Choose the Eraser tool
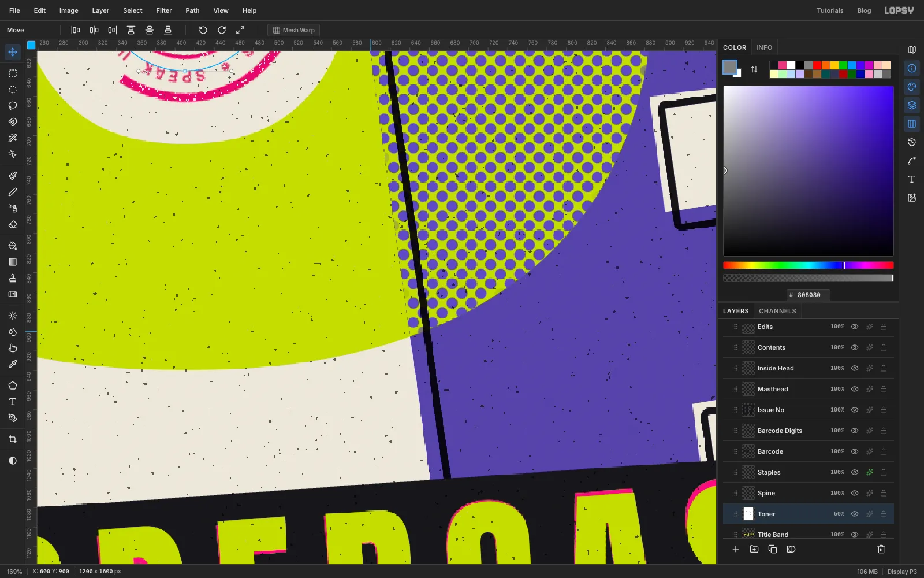924x578 pixels. click(13, 224)
